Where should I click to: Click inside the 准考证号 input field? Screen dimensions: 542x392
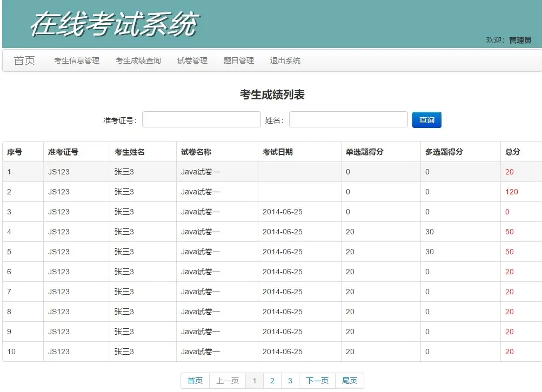[201, 119]
